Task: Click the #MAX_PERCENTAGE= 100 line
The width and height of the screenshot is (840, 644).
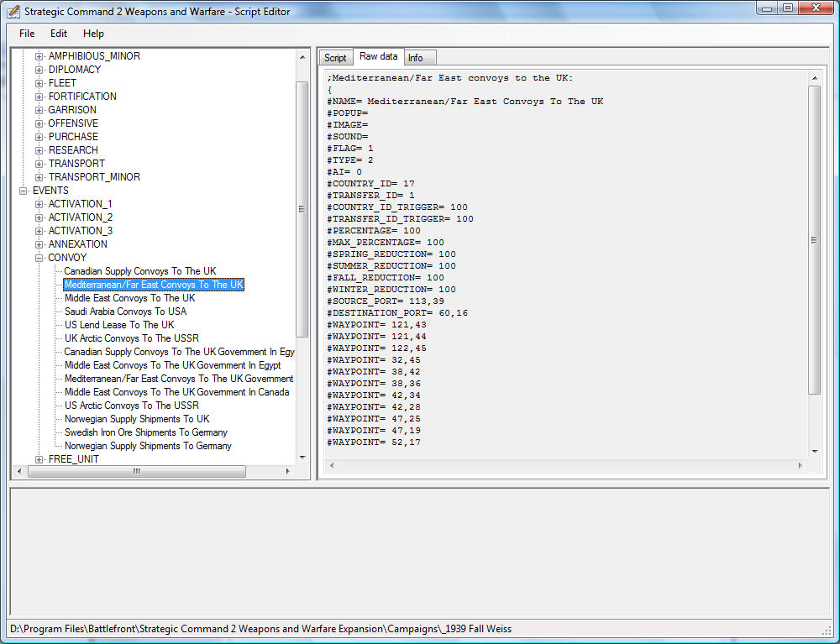Action: [386, 242]
